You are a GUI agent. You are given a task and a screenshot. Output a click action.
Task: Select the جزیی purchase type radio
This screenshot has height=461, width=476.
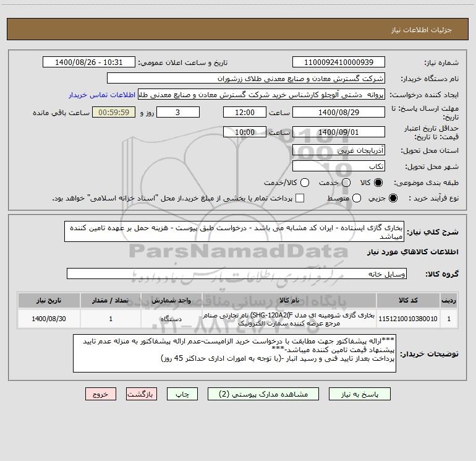pos(393,198)
